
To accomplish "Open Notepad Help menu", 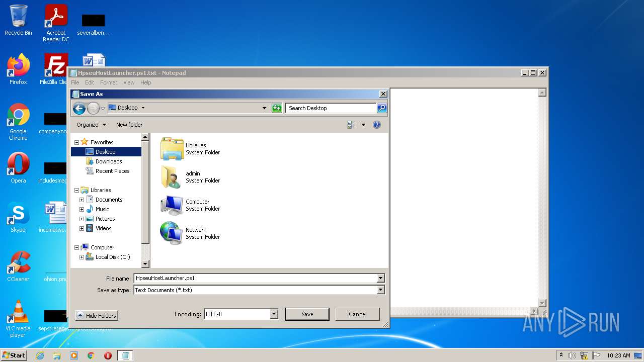I will coord(145,82).
